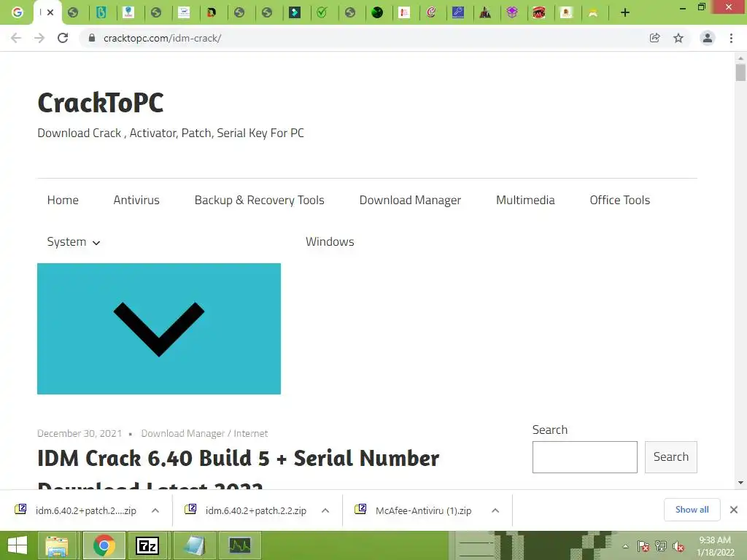
Task: Expand options for McAfee-Antiviru (1).zip
Action: tap(495, 510)
